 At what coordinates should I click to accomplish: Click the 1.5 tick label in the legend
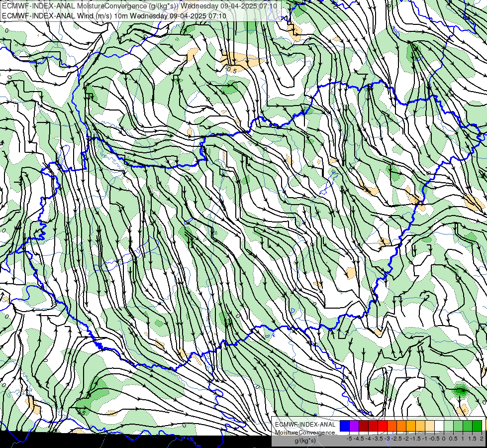click(x=472, y=439)
